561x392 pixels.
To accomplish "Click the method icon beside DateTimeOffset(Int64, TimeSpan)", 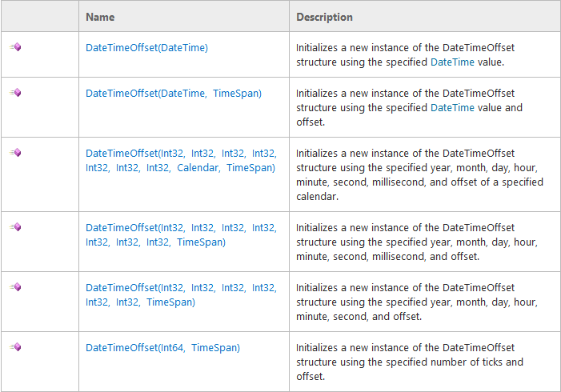I will point(15,347).
